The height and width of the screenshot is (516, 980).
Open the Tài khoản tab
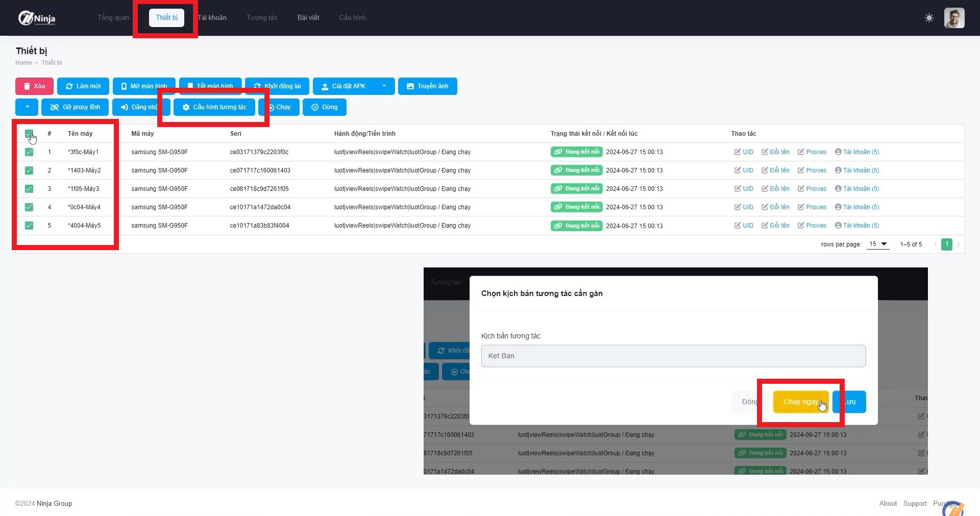click(212, 17)
